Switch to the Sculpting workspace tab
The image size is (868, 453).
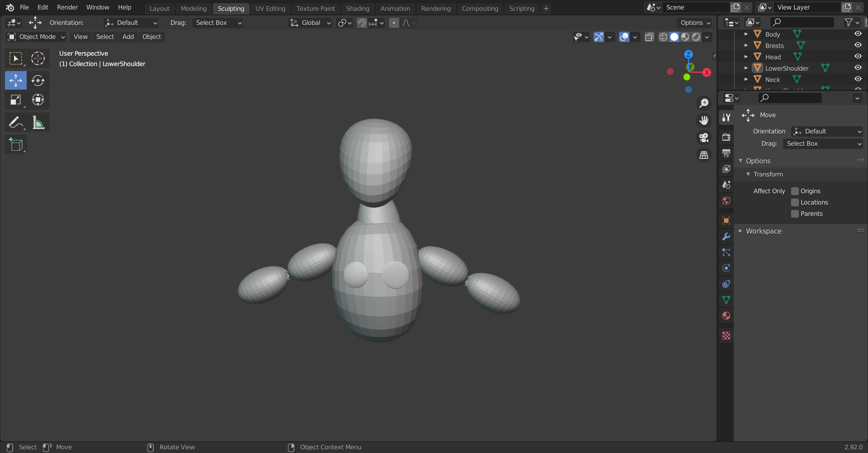tap(231, 8)
